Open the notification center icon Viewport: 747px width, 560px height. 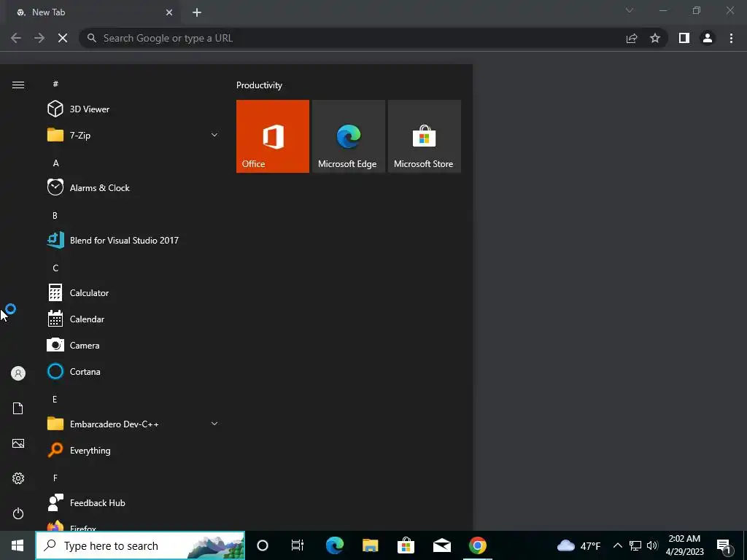click(724, 545)
